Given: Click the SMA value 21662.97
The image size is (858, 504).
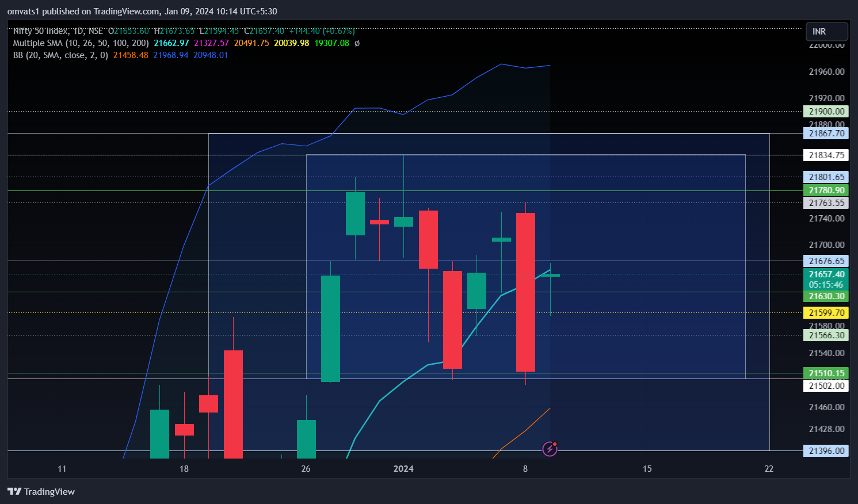Looking at the screenshot, I should click(x=171, y=43).
